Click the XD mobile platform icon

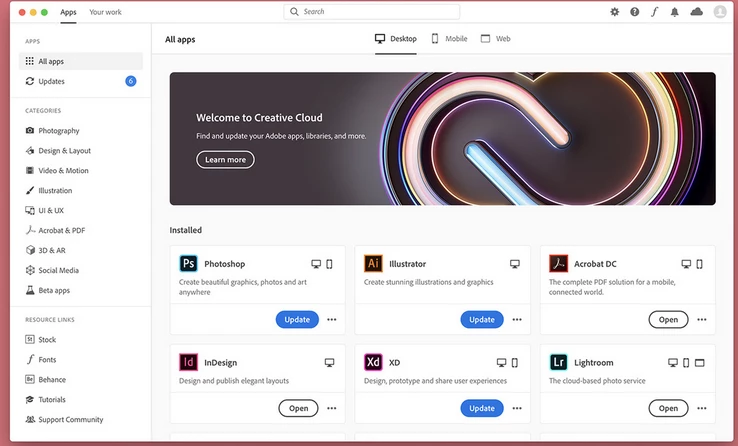pyautogui.click(x=515, y=363)
